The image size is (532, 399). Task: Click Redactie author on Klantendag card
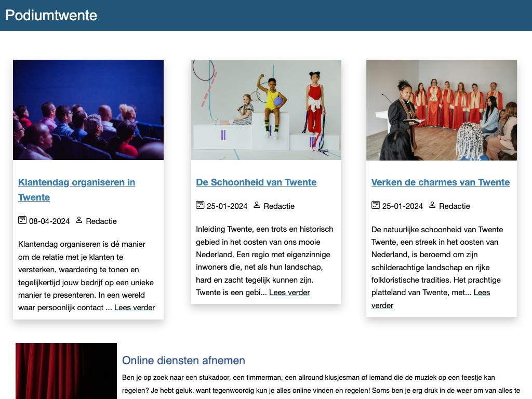pyautogui.click(x=101, y=221)
